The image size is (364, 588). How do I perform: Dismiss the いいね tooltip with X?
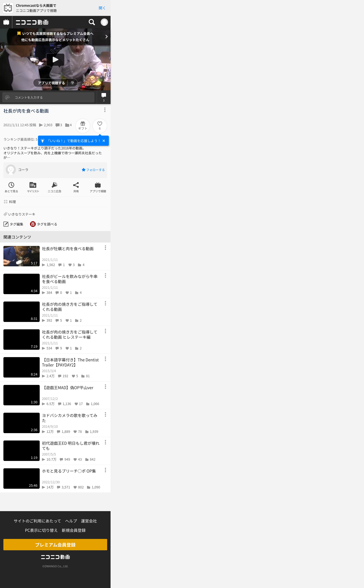pyautogui.click(x=104, y=141)
